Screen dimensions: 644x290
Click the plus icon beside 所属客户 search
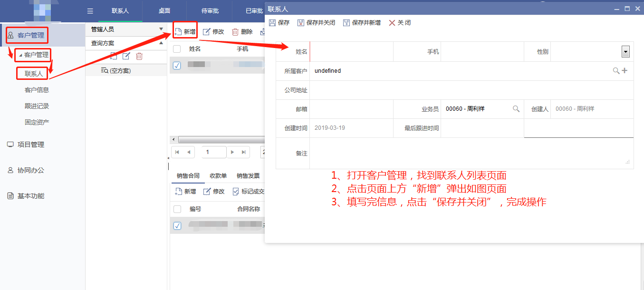pos(625,71)
